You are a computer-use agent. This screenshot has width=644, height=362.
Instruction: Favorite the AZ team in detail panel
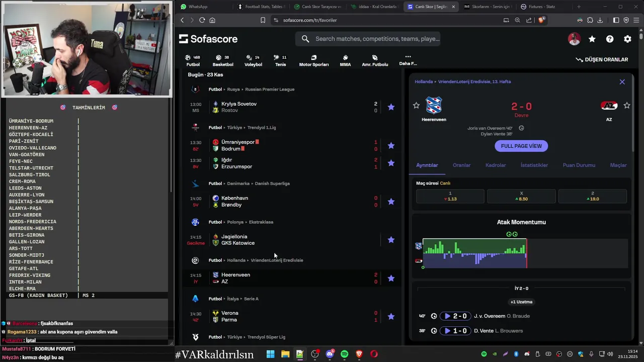coord(627,105)
